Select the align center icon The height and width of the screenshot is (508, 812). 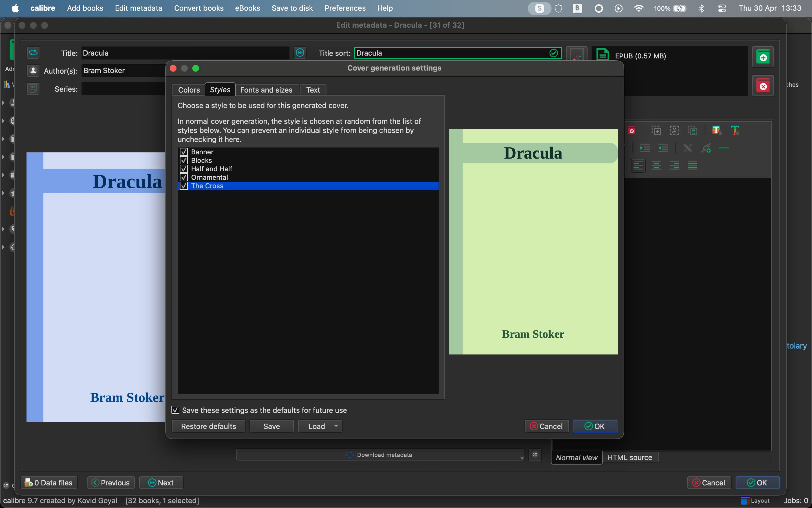point(656,166)
